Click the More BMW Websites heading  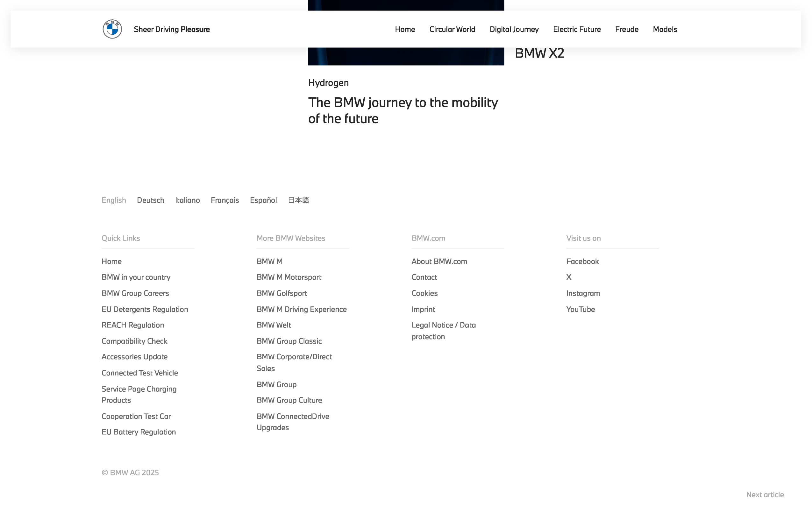291,238
